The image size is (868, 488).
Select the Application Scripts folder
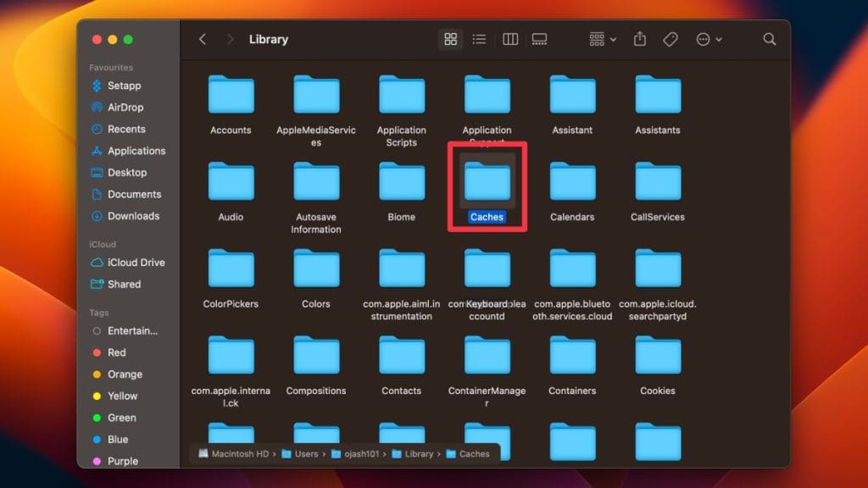pyautogui.click(x=401, y=95)
